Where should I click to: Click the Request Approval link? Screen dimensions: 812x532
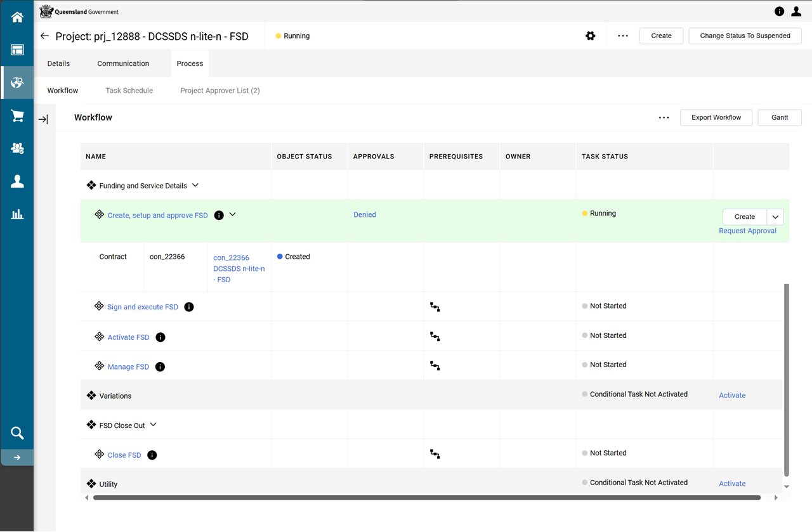click(x=747, y=231)
